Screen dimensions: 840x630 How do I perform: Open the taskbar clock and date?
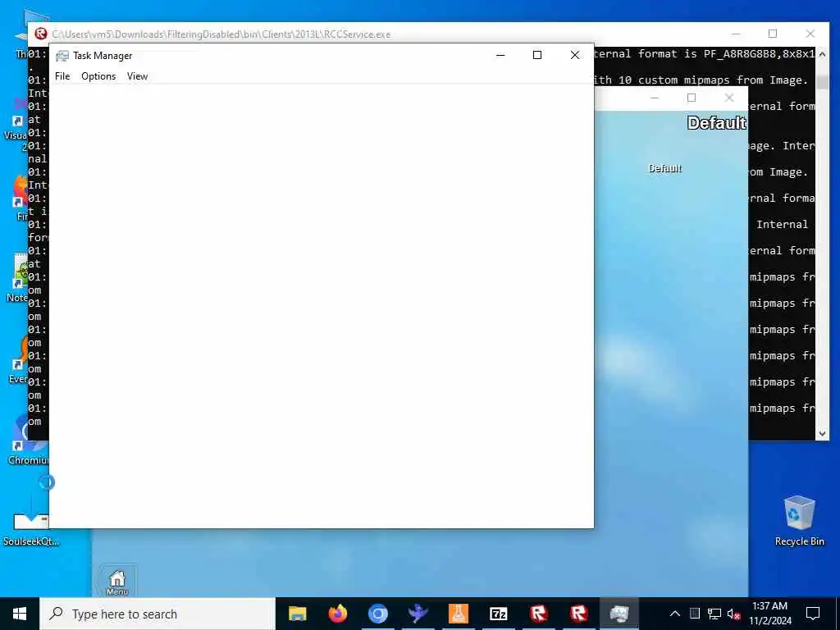(769, 614)
